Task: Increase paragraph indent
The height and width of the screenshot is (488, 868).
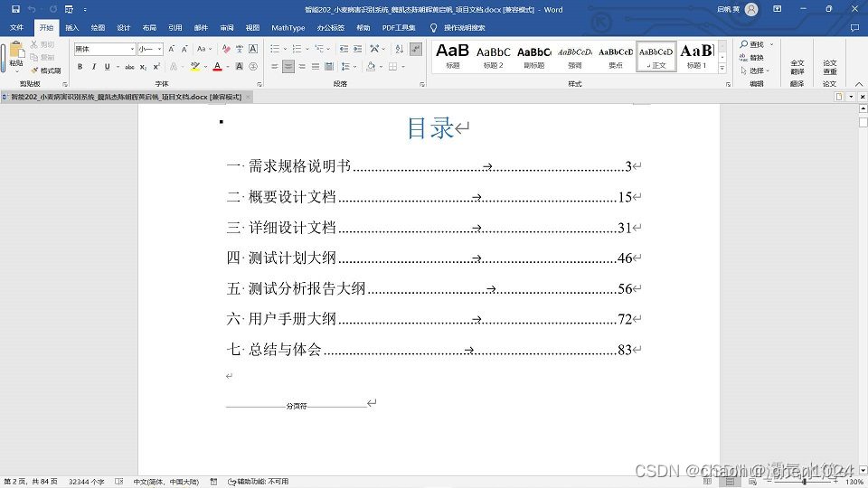Action: (358, 49)
